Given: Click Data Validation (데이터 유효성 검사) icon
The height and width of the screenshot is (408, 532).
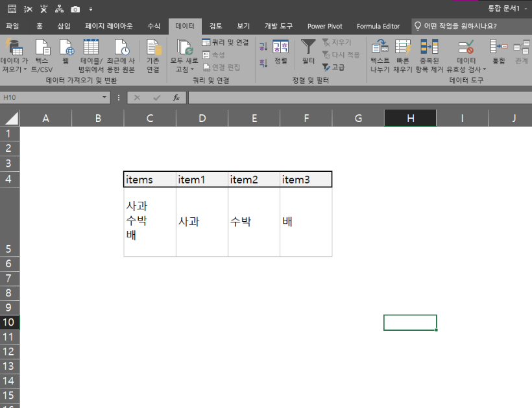Looking at the screenshot, I should tap(466, 47).
